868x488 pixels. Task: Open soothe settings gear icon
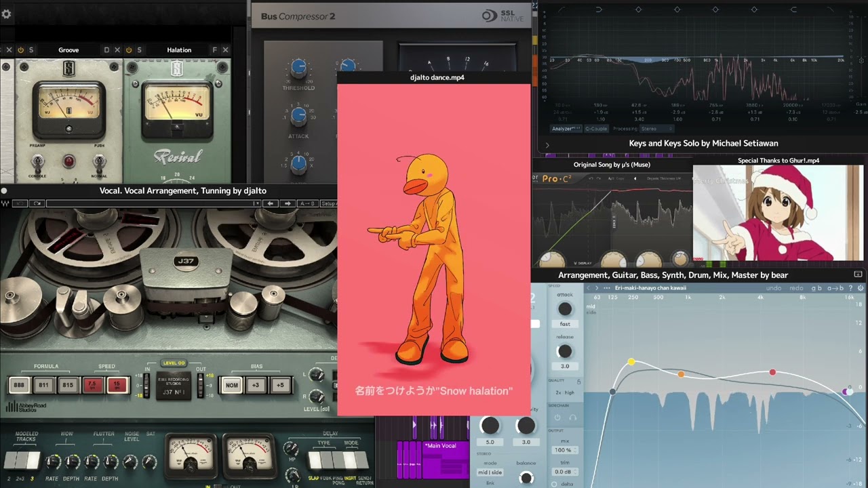[x=861, y=288]
